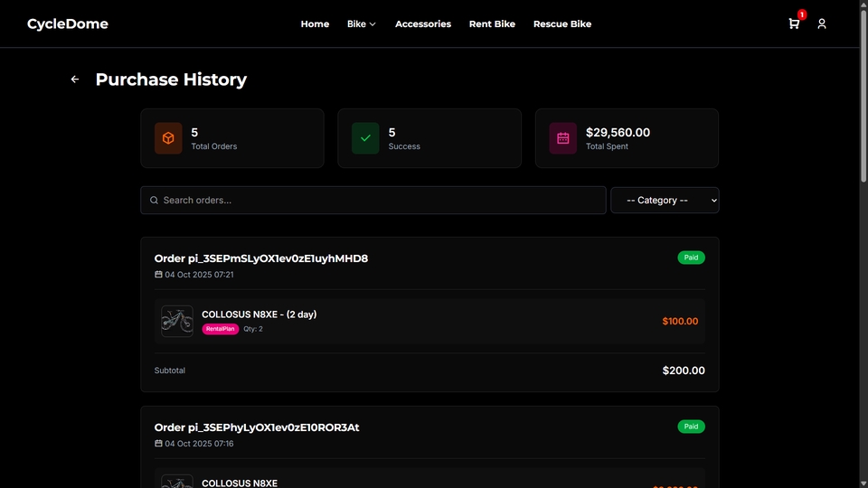Click the search magnifier icon
The image size is (868, 488).
[155, 201]
